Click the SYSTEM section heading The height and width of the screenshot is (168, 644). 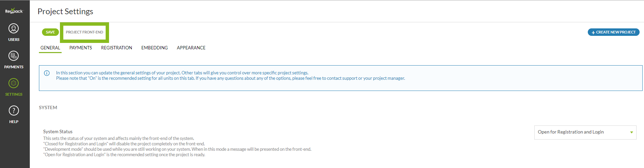click(x=48, y=107)
